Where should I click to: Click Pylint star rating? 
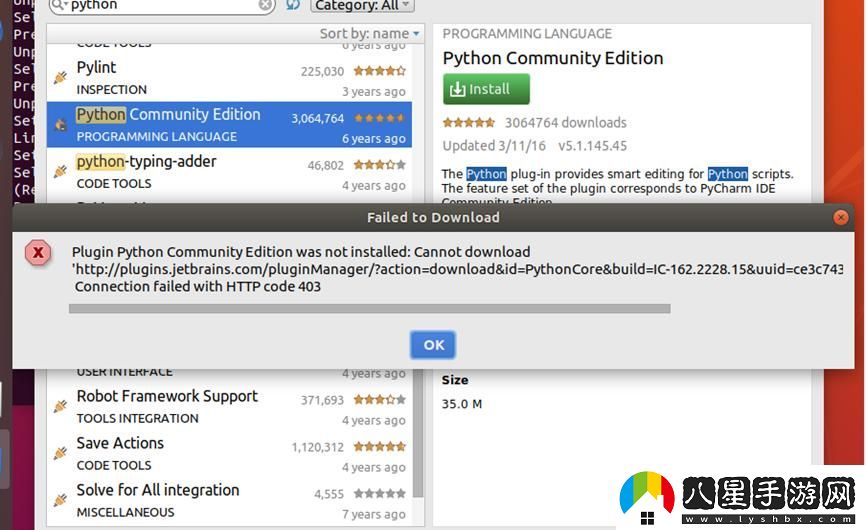point(379,71)
